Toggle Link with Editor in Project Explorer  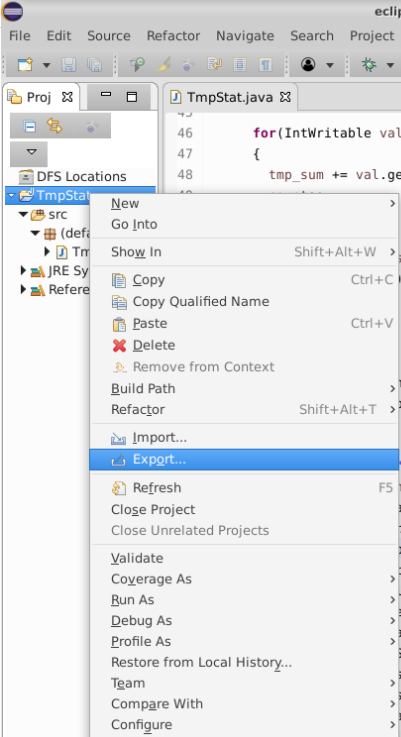coord(54,126)
